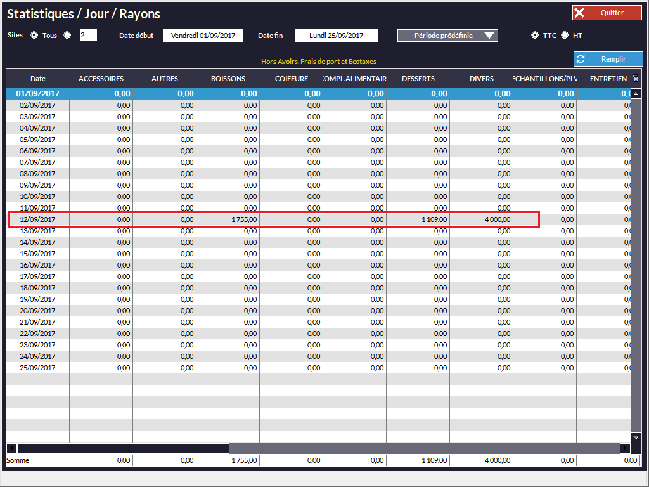
Task: Select the TTC radio option
Action: coord(535,35)
